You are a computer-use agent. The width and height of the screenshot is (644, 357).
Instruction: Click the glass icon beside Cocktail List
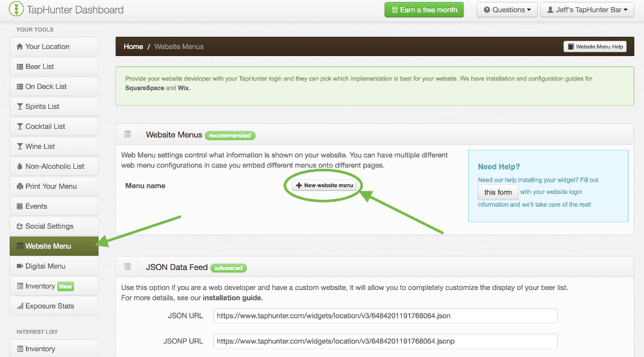point(20,126)
